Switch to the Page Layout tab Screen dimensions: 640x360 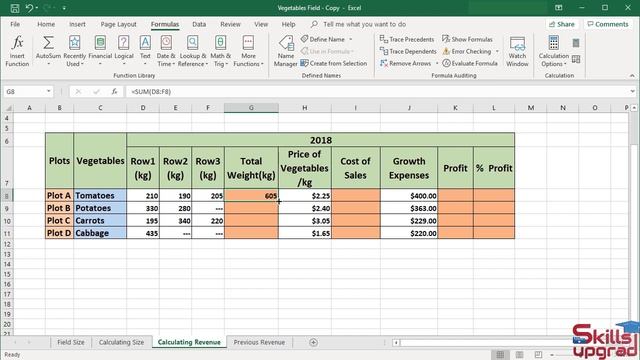118,24
